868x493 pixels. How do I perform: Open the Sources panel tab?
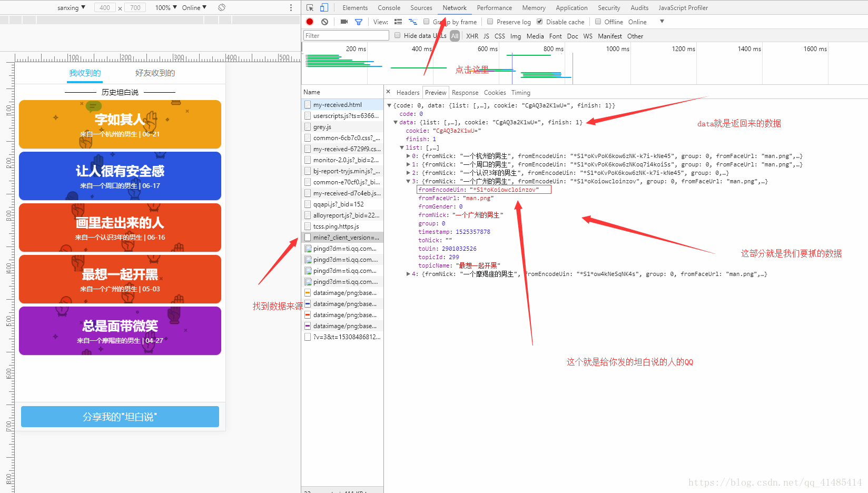(x=421, y=8)
